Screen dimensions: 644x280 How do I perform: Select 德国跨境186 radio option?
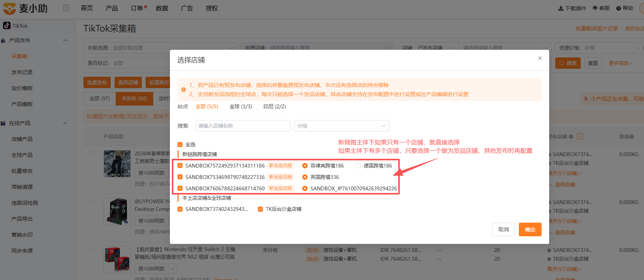(358, 166)
